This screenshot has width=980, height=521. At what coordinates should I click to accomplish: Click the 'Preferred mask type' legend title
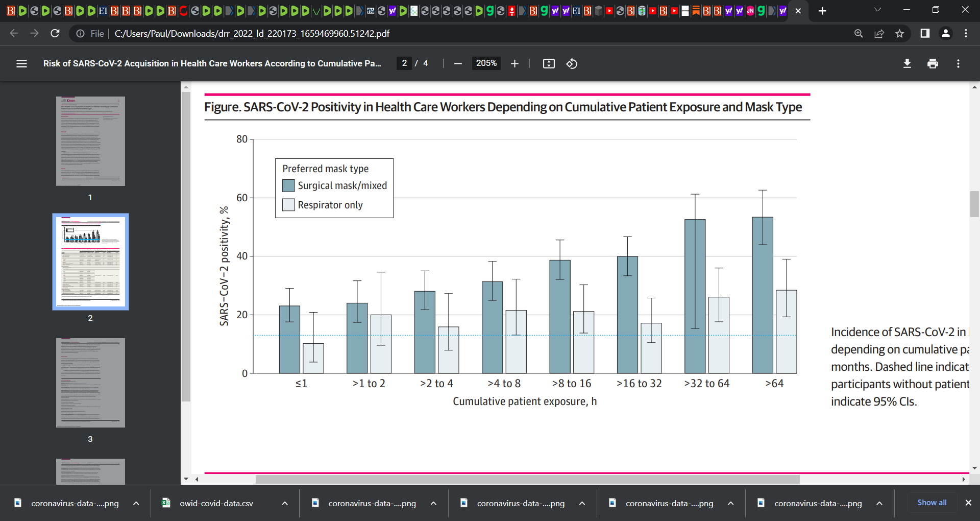click(x=326, y=169)
